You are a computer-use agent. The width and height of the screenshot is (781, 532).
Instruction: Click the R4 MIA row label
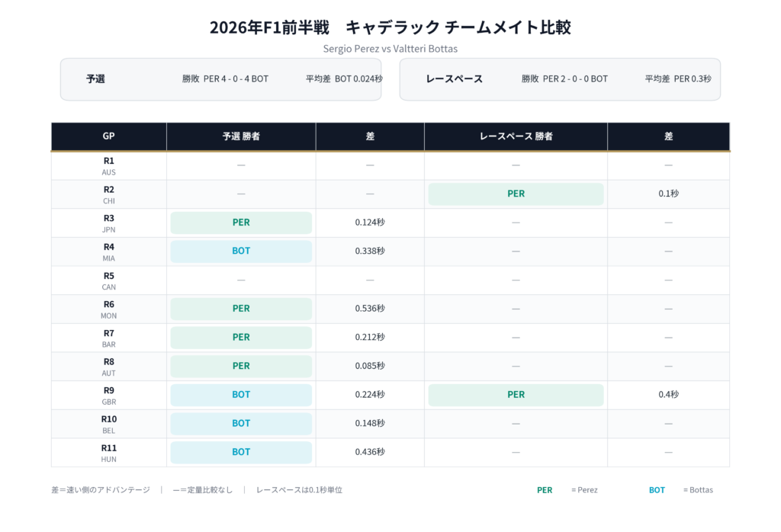pos(108,252)
